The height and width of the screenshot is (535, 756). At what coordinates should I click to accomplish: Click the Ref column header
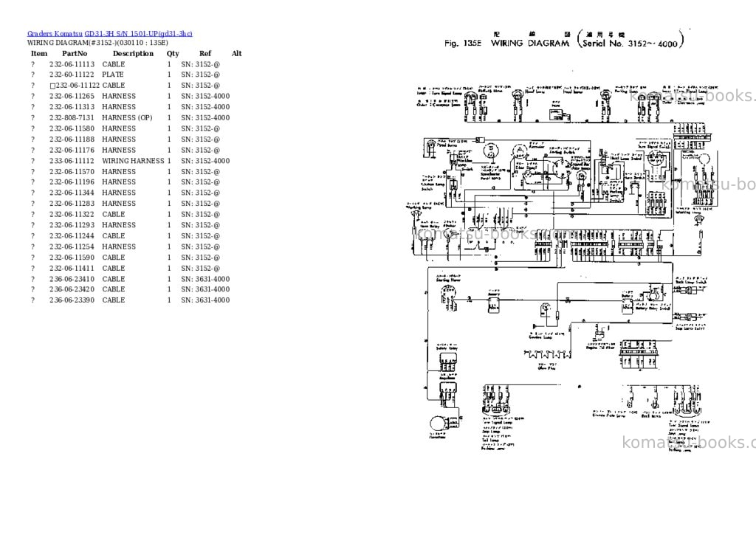[x=205, y=53]
